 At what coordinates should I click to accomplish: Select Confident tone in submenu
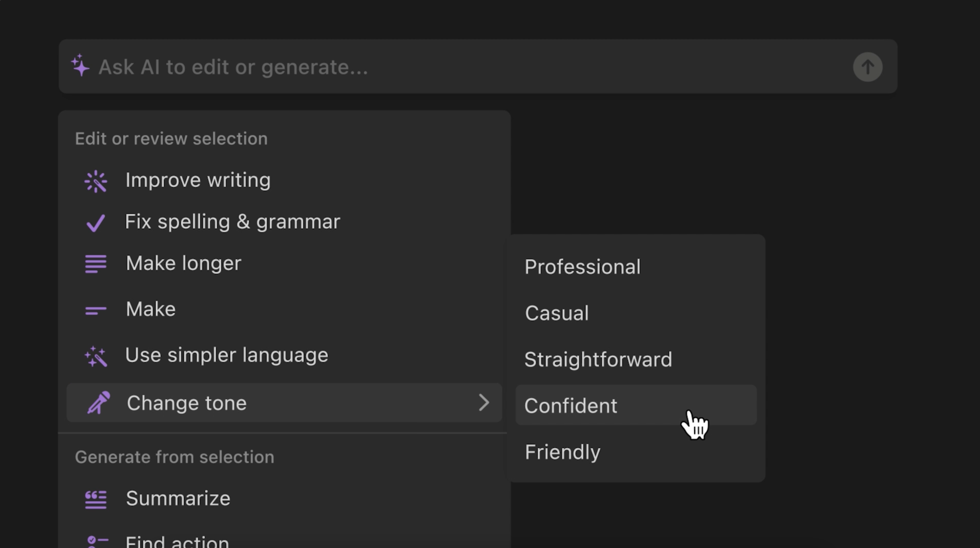click(570, 405)
